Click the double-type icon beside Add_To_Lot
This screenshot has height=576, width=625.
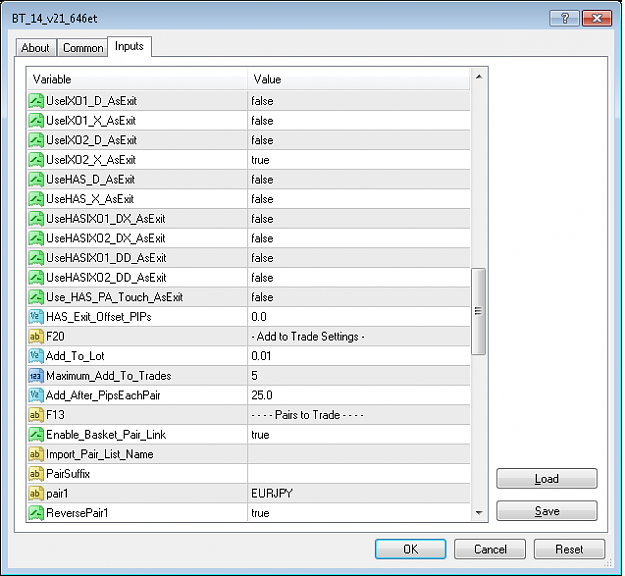(x=36, y=356)
